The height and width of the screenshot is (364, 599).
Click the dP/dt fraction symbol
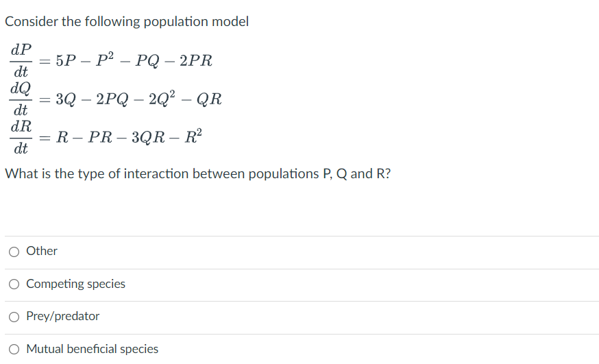pyautogui.click(x=21, y=60)
